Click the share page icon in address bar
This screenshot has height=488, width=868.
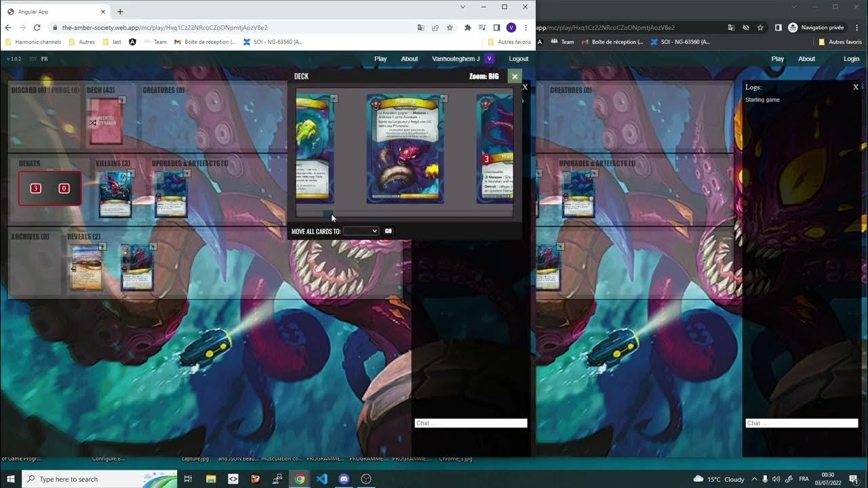[x=435, y=28]
